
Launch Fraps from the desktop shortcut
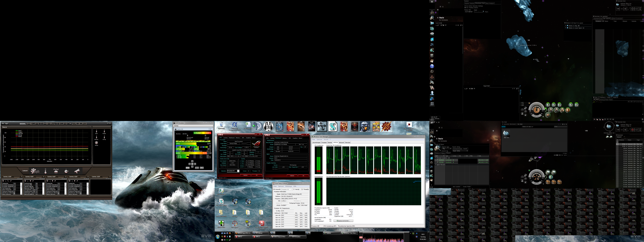pos(248,223)
